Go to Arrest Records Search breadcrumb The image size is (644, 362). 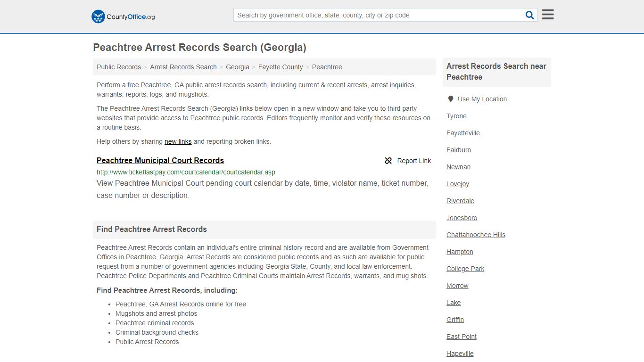coord(183,67)
